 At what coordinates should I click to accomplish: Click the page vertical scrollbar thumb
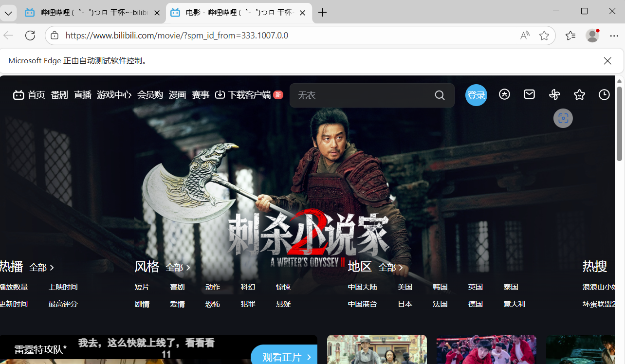coord(620,124)
